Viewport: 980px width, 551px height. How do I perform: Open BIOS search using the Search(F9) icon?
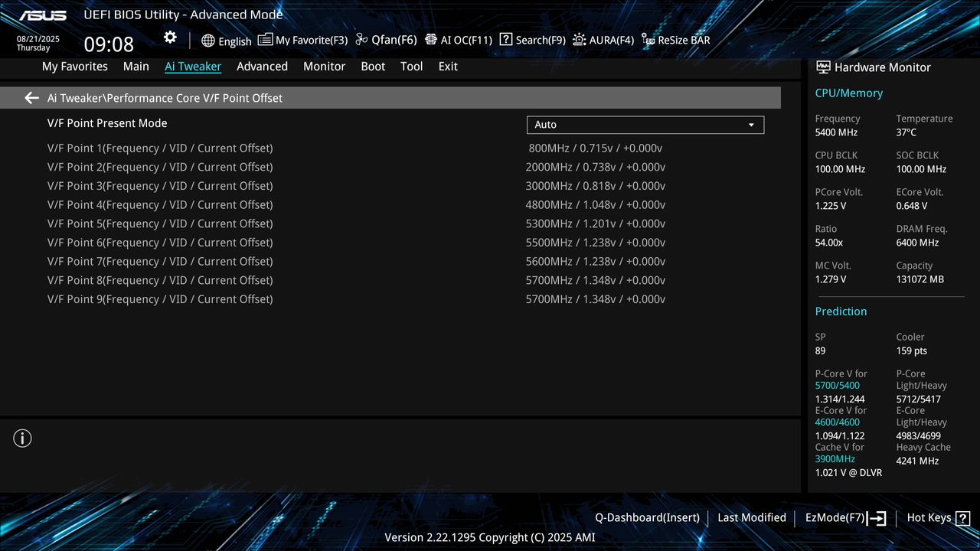[x=531, y=40]
